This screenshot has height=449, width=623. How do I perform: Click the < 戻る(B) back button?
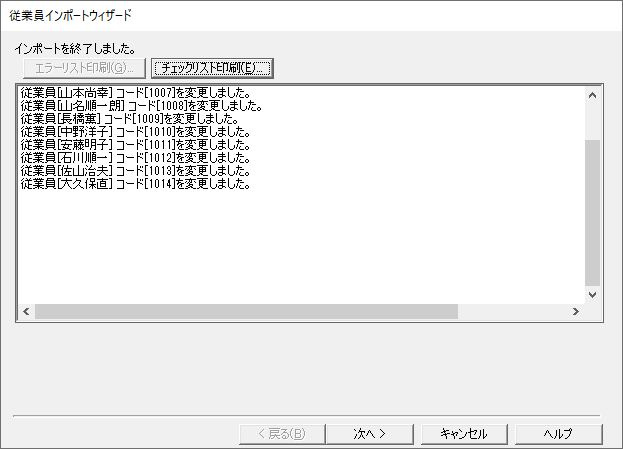pyautogui.click(x=282, y=434)
